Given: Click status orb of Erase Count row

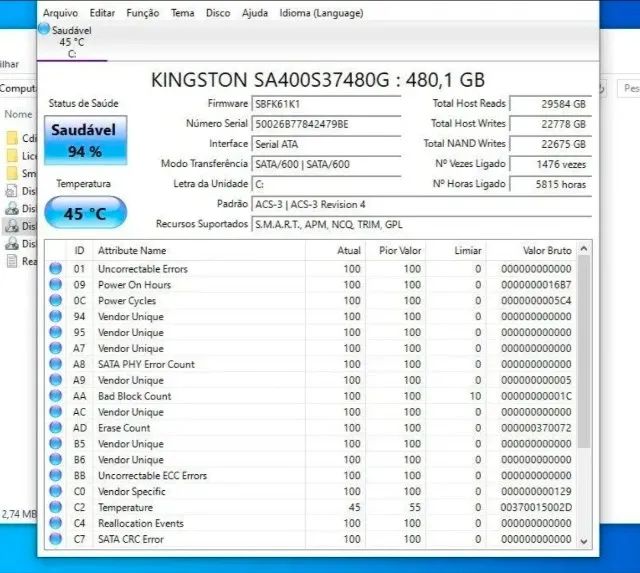Looking at the screenshot, I should (x=56, y=428).
